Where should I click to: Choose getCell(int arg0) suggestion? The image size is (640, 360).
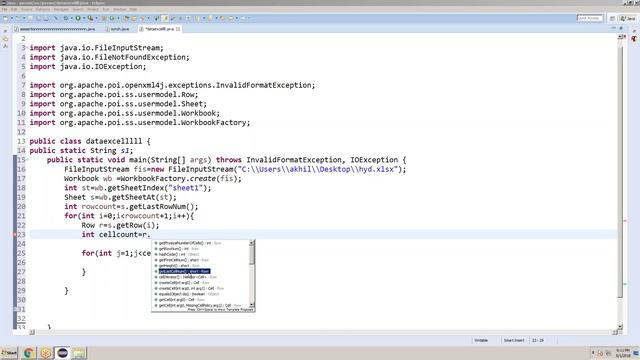point(179,300)
